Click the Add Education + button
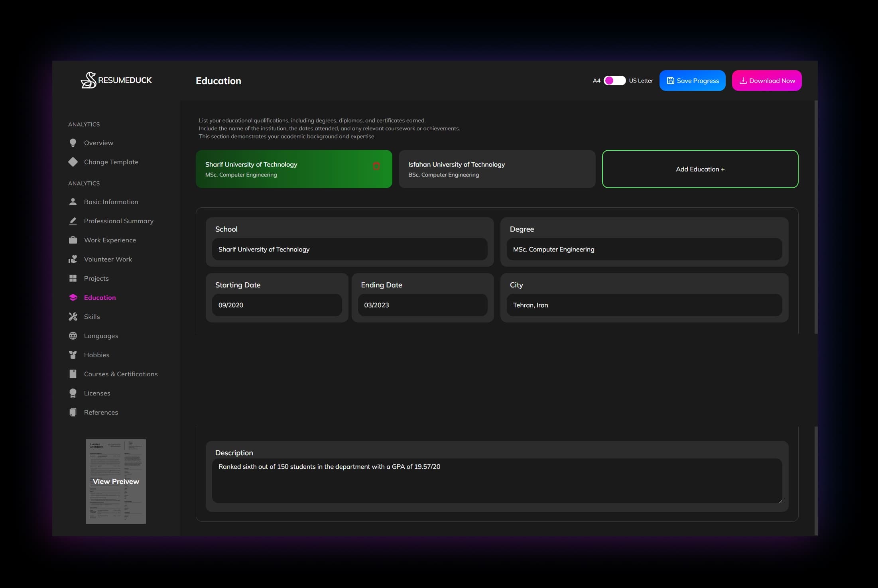878x588 pixels. 700,169
